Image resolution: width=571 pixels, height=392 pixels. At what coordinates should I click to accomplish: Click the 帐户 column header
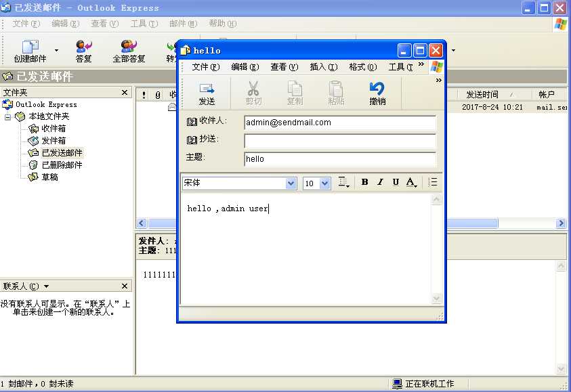[x=549, y=95]
